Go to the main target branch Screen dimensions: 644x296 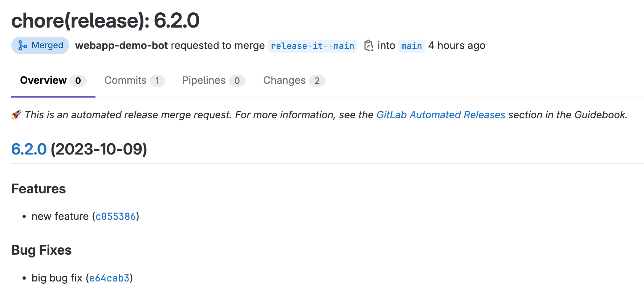pos(411,46)
